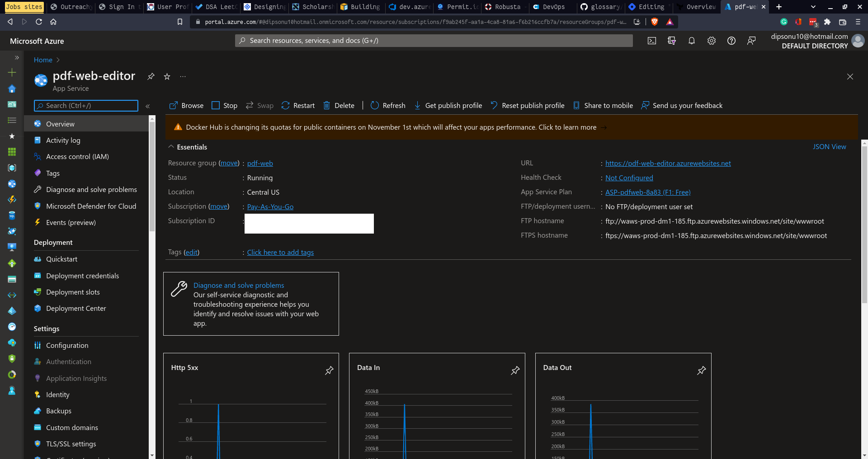This screenshot has height=459, width=868.
Task: Open the account avatar menu
Action: 858,41
